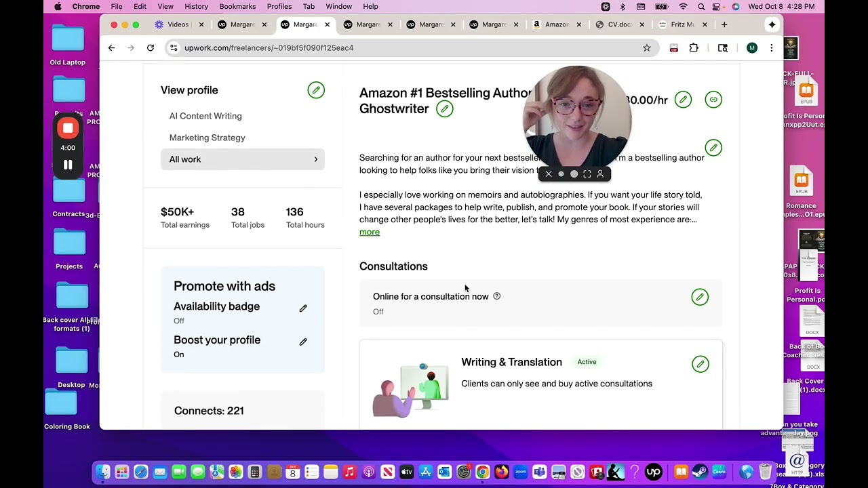The height and width of the screenshot is (488, 868).
Task: Open a new browser tab
Action: pyautogui.click(x=724, y=24)
